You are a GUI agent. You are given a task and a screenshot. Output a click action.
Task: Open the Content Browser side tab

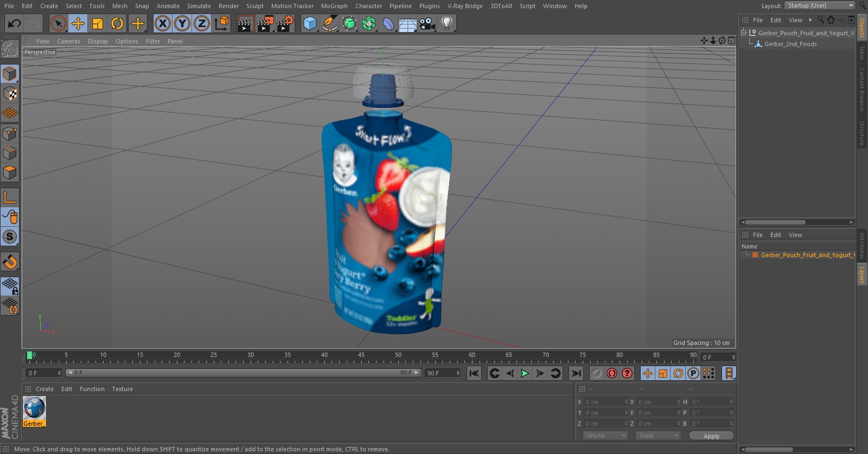click(862, 89)
